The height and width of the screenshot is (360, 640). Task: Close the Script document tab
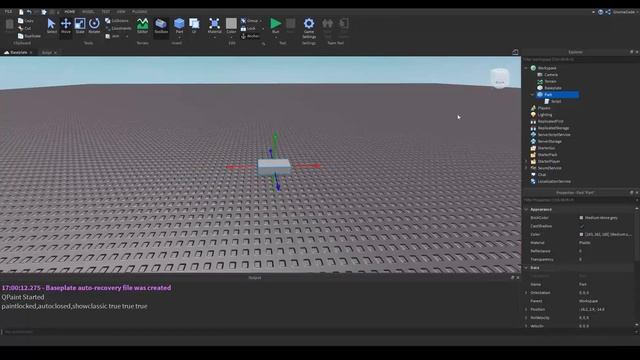pos(56,53)
